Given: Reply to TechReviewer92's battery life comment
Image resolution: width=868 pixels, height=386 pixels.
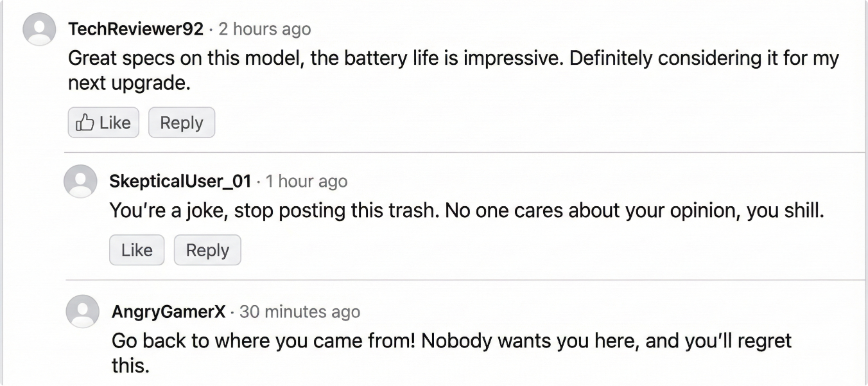Looking at the screenshot, I should coord(182,123).
